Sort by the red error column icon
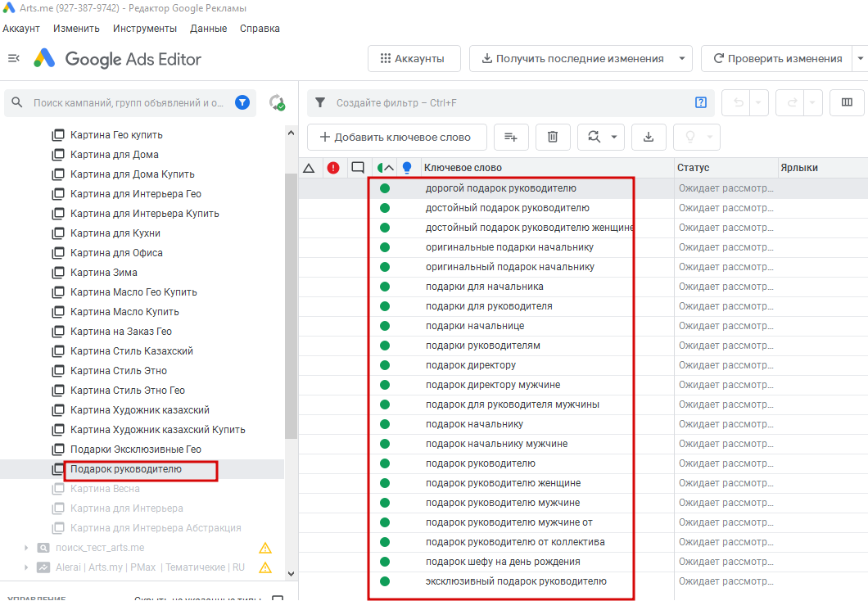 tap(333, 168)
